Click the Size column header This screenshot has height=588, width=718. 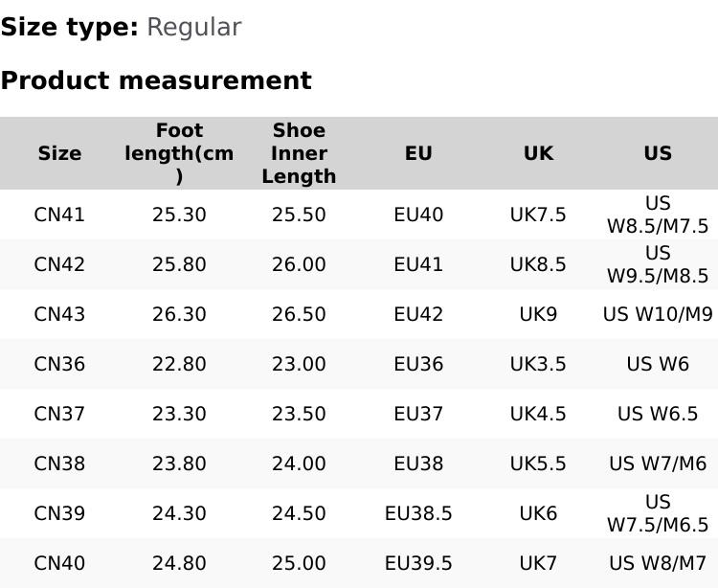pos(59,153)
